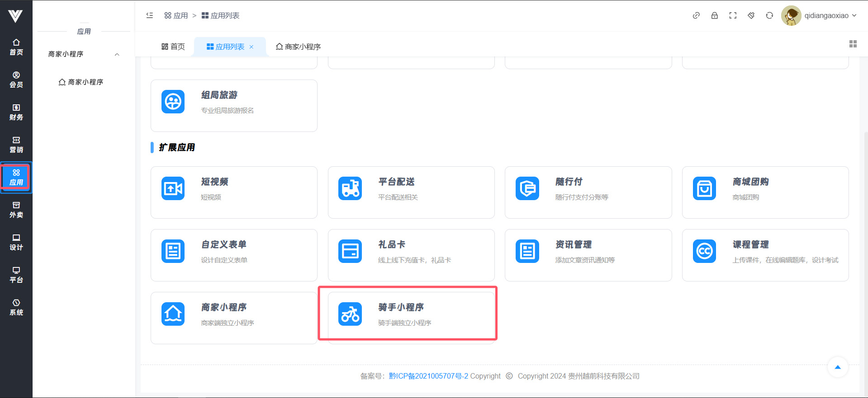Open the 骑手小程序 rider app icon
The height and width of the screenshot is (398, 868).
[x=350, y=314]
